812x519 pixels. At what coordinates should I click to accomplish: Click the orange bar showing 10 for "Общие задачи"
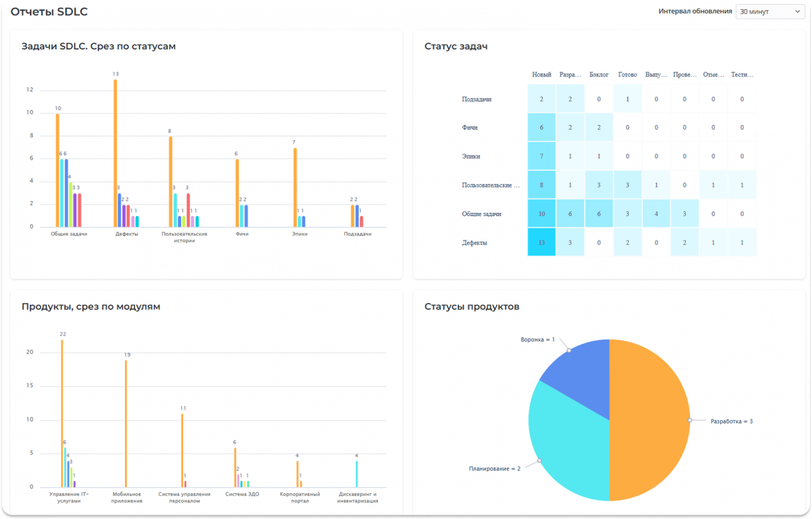(x=57, y=169)
